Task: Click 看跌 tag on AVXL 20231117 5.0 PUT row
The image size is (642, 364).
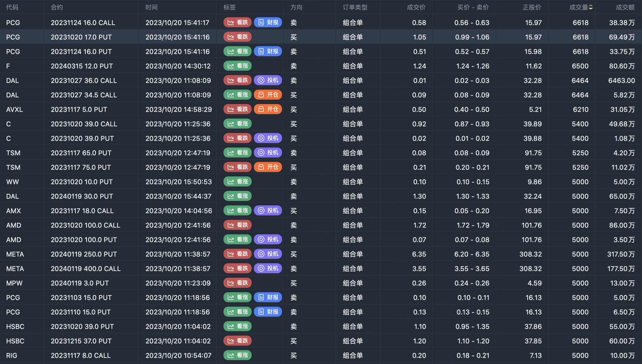Action: (x=237, y=109)
